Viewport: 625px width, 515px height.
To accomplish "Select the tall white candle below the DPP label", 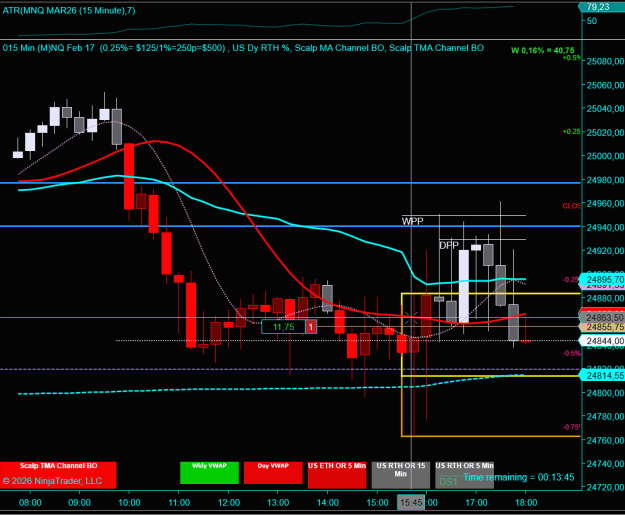I will [x=464, y=286].
